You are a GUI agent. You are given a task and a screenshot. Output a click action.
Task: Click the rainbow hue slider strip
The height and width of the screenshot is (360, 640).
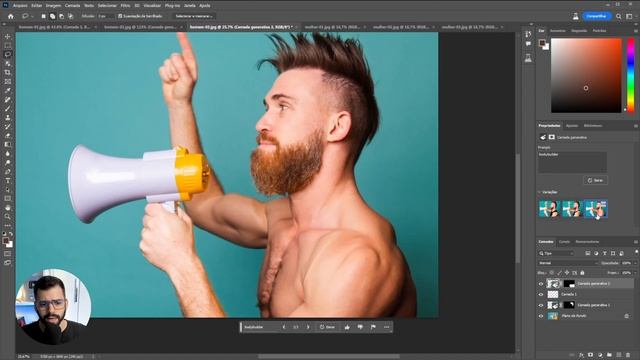point(630,75)
